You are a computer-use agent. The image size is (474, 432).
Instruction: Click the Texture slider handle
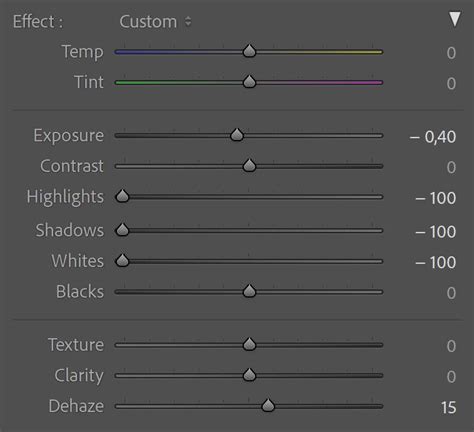click(249, 344)
